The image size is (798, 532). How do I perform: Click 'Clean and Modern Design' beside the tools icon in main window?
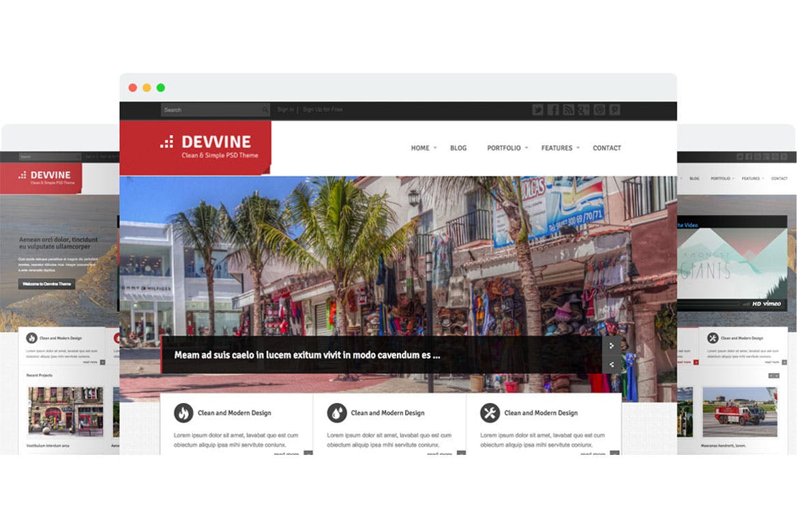click(541, 413)
